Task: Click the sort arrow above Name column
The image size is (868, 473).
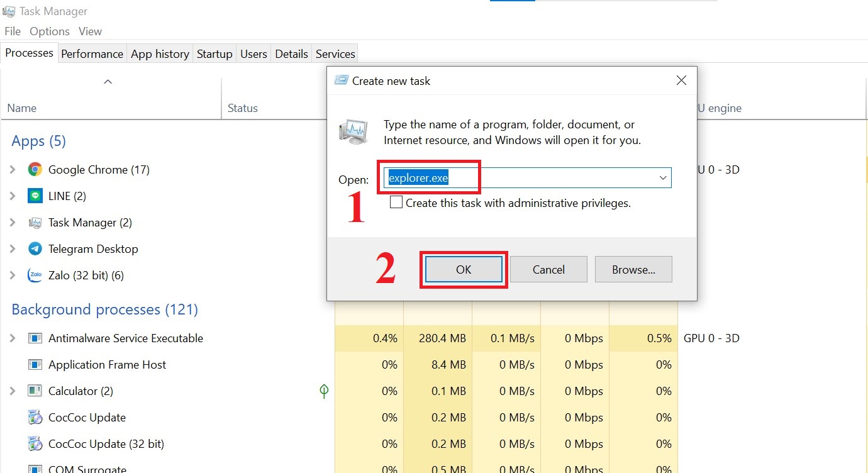Action: [108, 81]
